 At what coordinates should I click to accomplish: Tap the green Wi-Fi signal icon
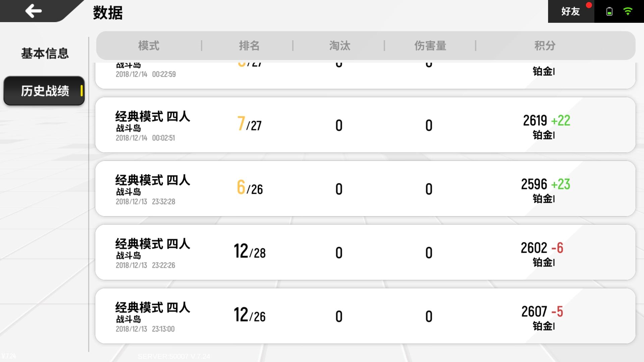[628, 11]
